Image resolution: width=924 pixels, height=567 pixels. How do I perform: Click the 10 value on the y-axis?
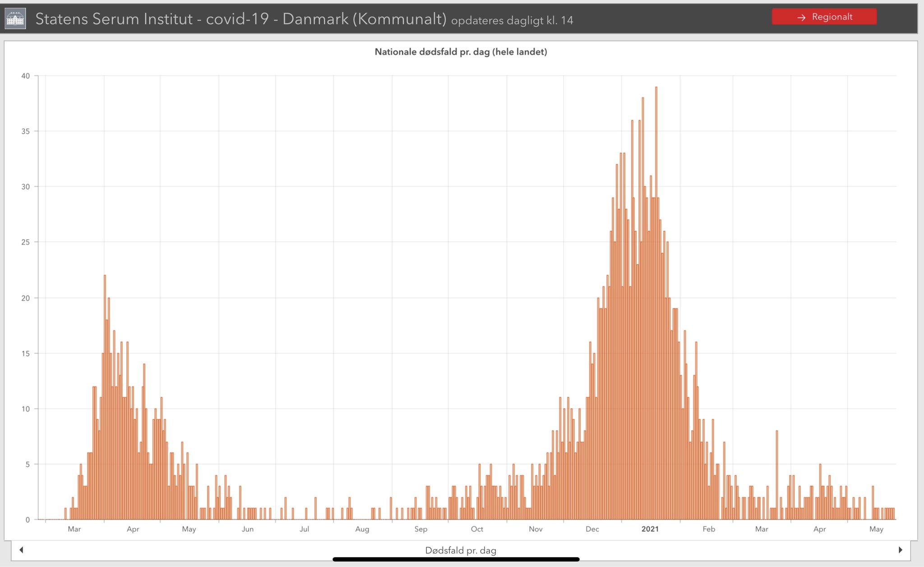[x=26, y=409]
